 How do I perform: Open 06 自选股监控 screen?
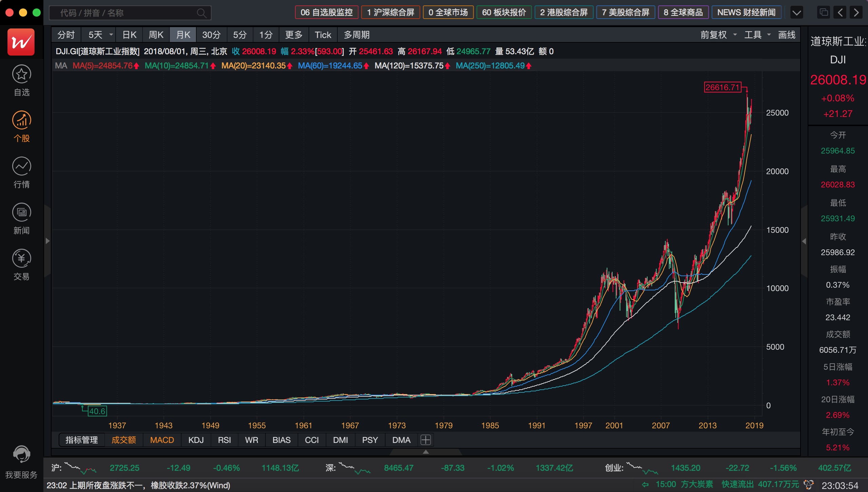pyautogui.click(x=327, y=13)
